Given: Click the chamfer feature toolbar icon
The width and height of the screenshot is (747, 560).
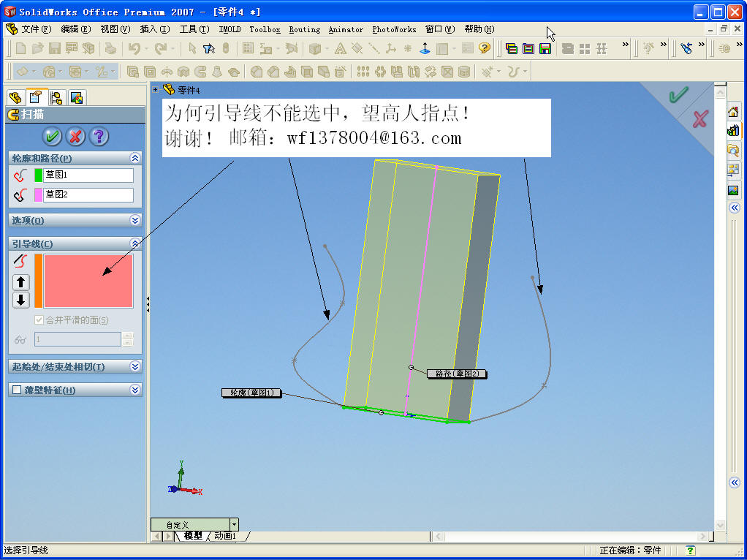Looking at the screenshot, I should (273, 72).
